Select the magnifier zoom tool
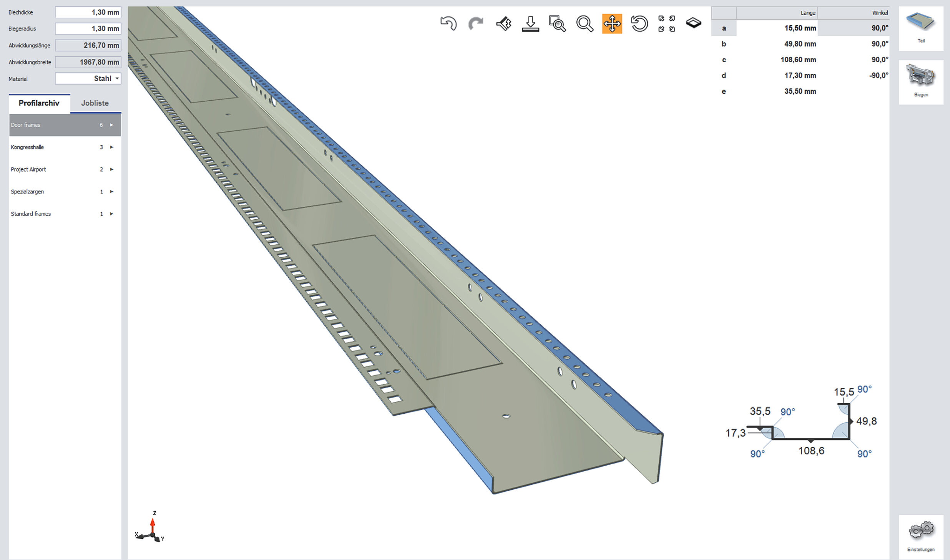This screenshot has width=950, height=560. click(585, 24)
